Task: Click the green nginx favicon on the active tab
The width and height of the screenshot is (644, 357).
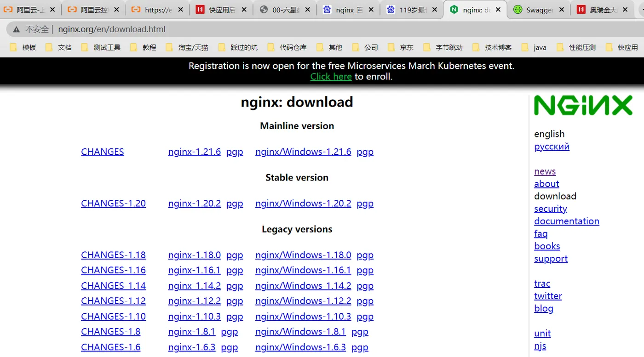Action: pyautogui.click(x=454, y=10)
